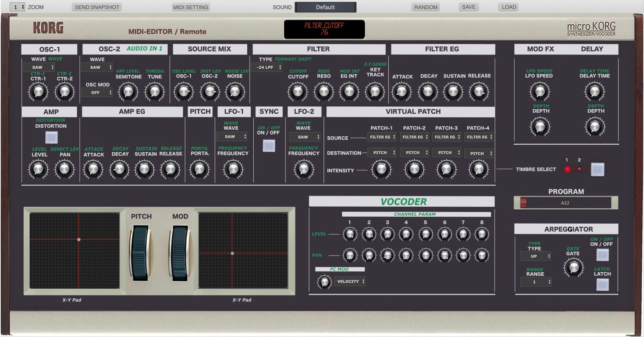Open the LFO-2 WAVE dropdown

[x=304, y=137]
